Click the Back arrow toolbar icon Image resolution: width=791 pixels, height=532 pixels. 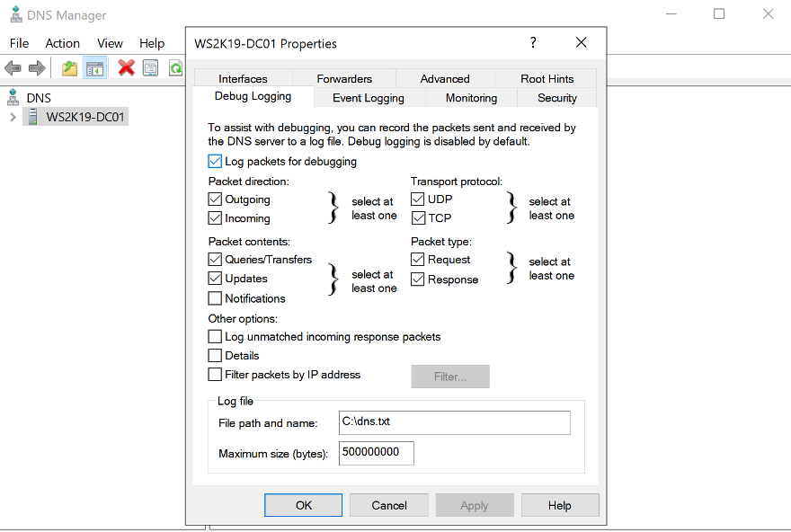[13, 68]
